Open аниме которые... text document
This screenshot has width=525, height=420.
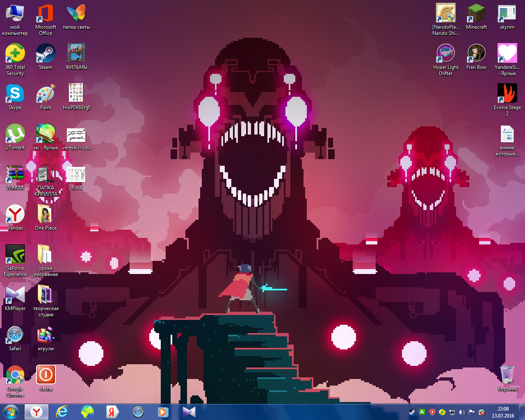(x=507, y=140)
